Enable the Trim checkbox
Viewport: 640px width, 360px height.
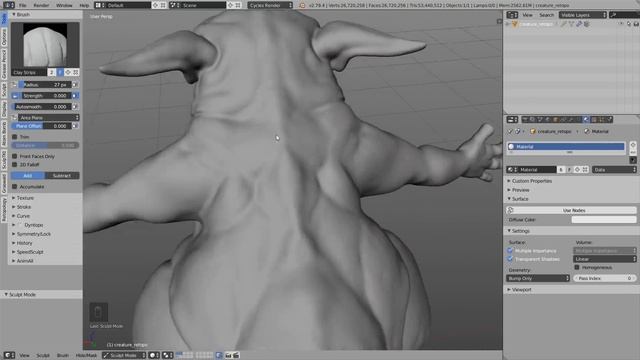pyautogui.click(x=15, y=137)
